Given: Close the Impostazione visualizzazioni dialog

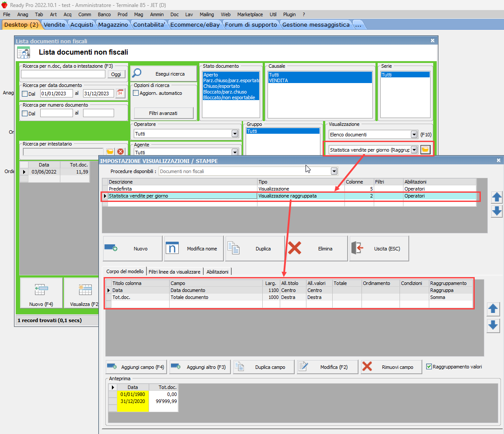Looking at the screenshot, I should (x=498, y=160).
